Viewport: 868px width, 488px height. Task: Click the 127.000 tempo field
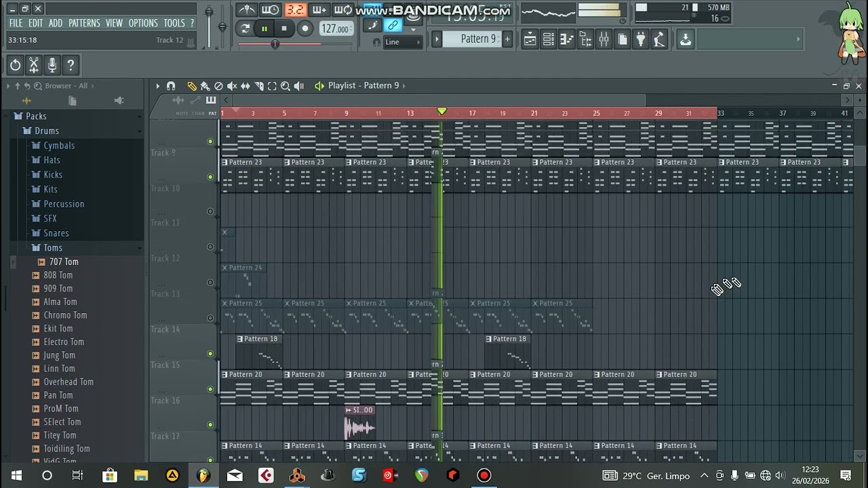pos(336,28)
